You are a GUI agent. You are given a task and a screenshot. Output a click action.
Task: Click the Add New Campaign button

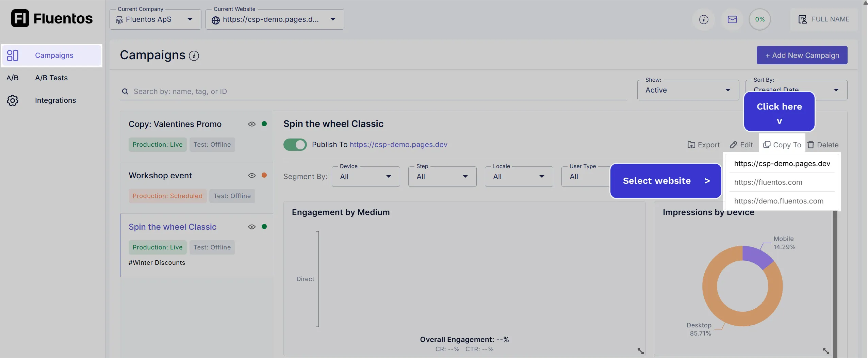tap(802, 55)
